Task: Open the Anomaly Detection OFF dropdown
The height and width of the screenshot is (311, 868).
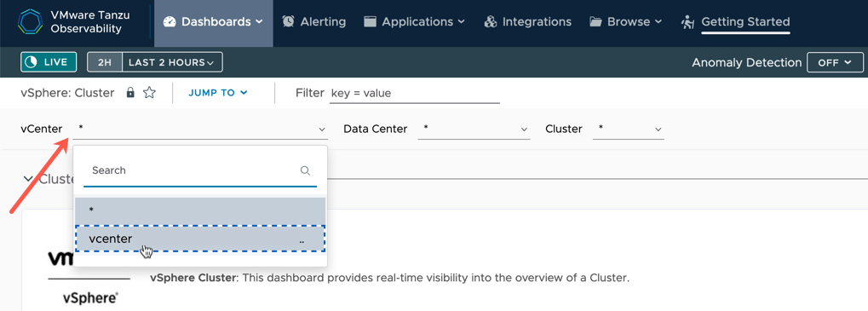Action: click(835, 62)
